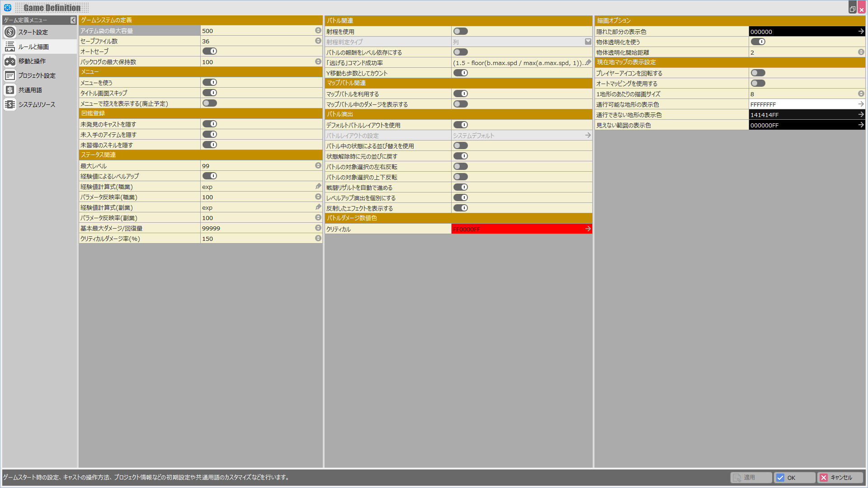Click the stepper for アイテム袋の最大容量
The height and width of the screenshot is (488, 868).
(318, 31)
